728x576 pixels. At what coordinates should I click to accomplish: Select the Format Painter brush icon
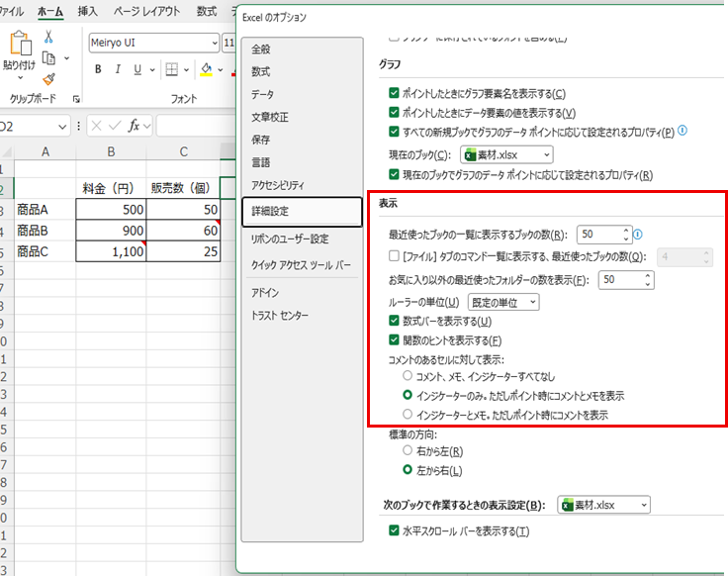pyautogui.click(x=47, y=79)
